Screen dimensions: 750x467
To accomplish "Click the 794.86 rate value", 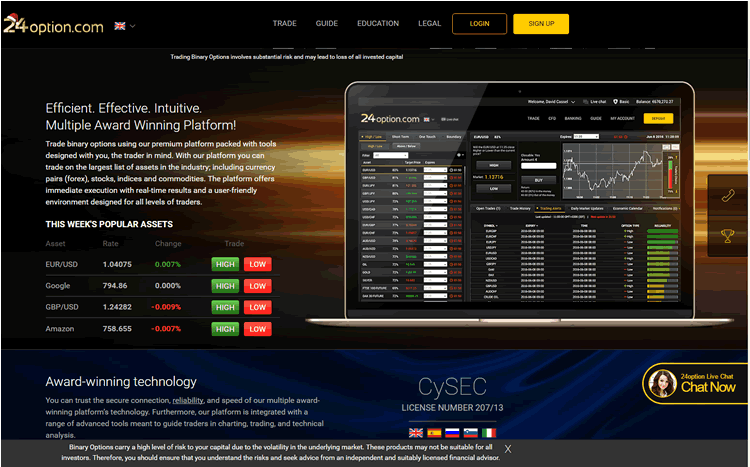I will point(115,286).
